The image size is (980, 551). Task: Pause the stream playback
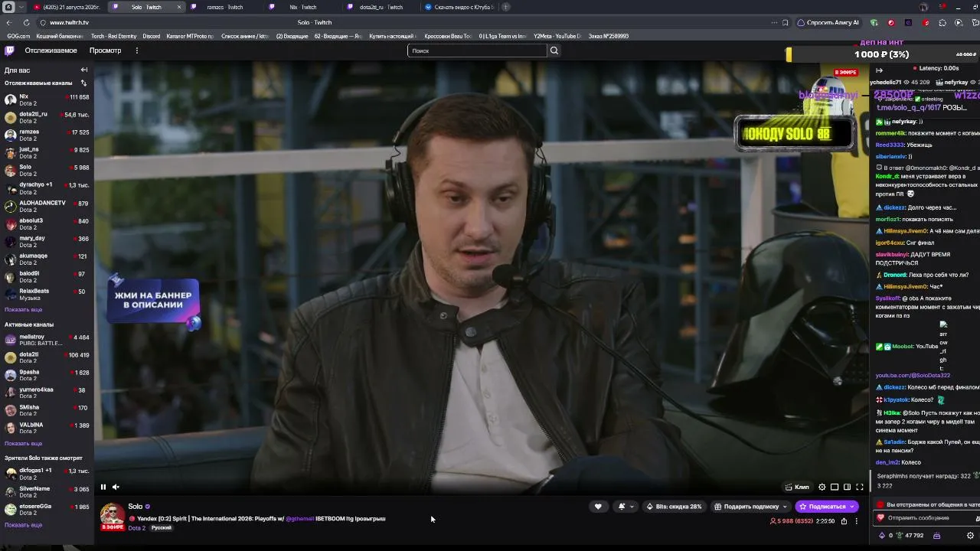(x=103, y=487)
